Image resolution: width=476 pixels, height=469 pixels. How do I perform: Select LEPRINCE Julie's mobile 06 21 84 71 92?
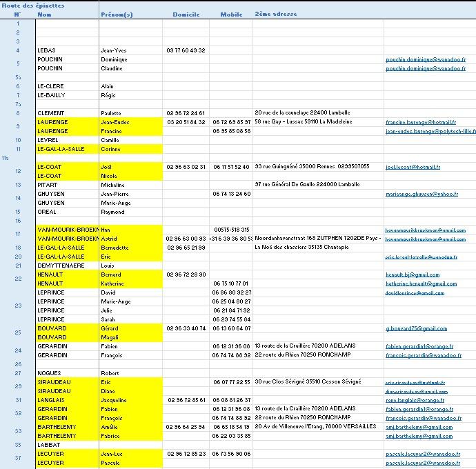tap(232, 310)
